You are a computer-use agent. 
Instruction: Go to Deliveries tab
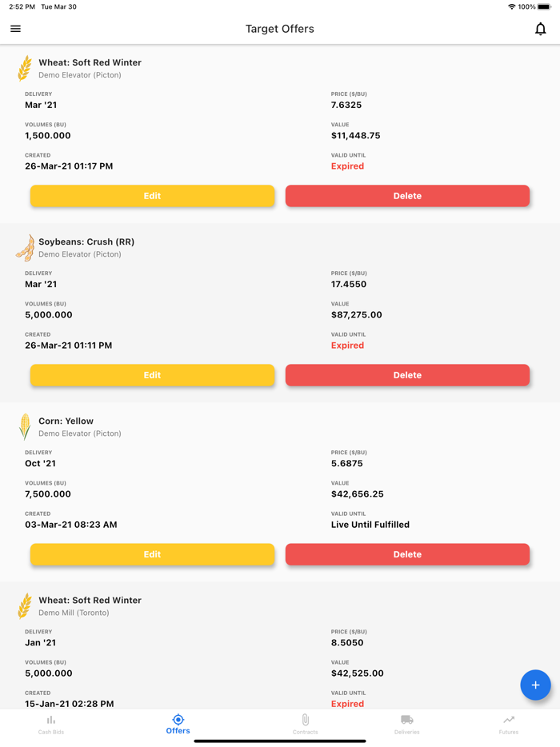click(406, 724)
